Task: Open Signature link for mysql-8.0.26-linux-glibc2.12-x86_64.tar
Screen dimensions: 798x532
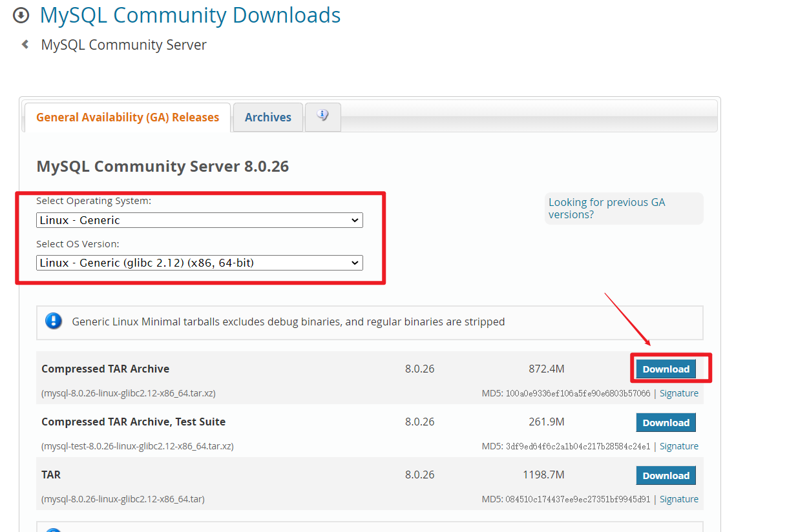Action: (679, 499)
